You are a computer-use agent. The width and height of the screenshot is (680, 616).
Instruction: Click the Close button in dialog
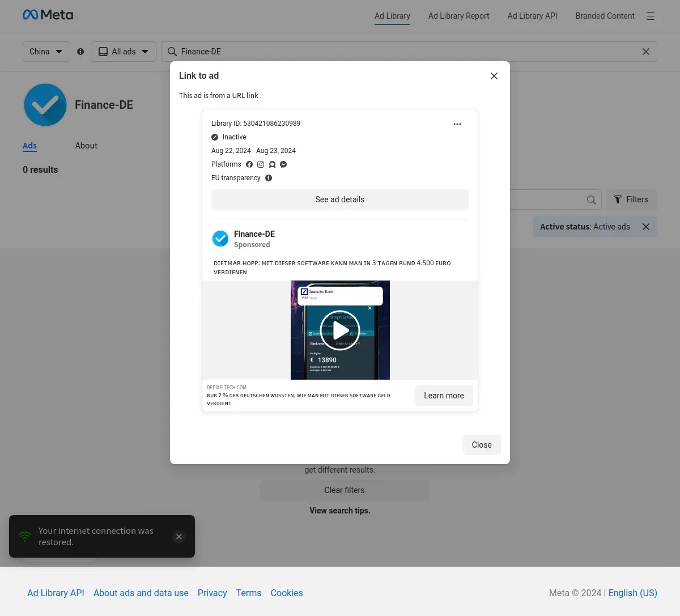[x=482, y=445]
